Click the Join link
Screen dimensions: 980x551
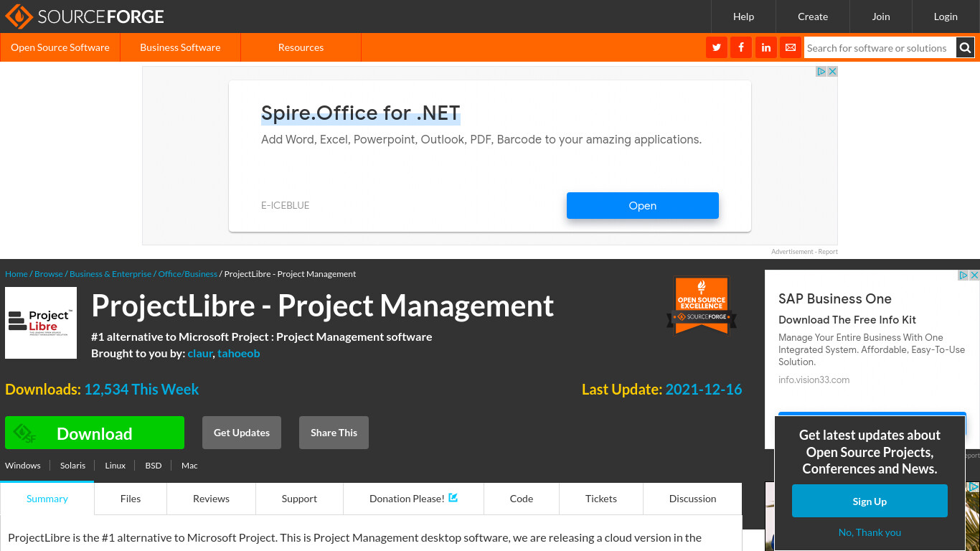881,17
